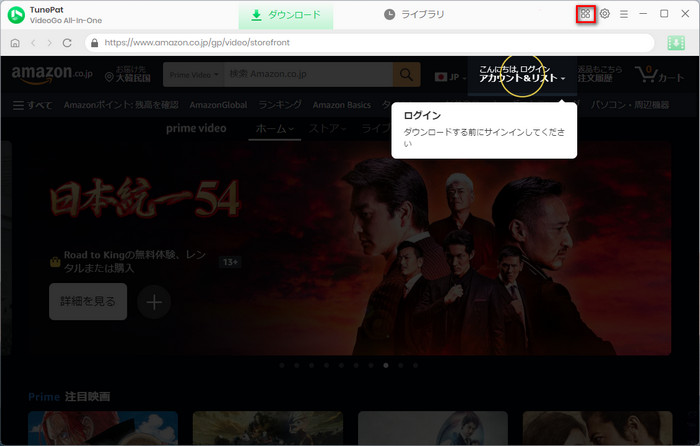Select the active eighth carousel dot
This screenshot has width=700, height=446.
[386, 365]
